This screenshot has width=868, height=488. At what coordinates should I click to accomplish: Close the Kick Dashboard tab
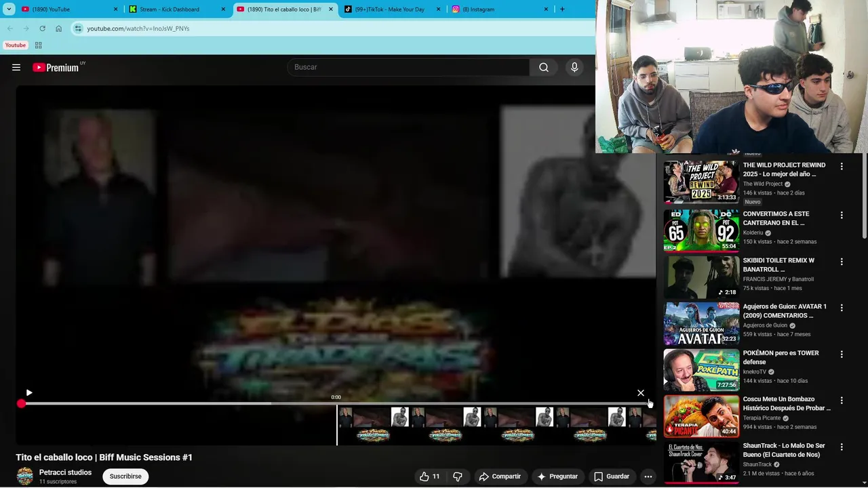(x=223, y=9)
